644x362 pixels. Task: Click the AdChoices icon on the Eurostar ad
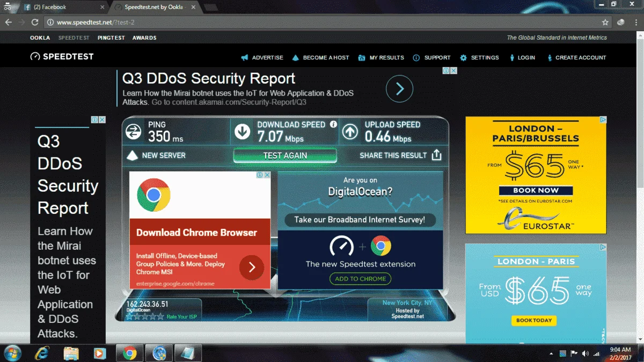[x=603, y=120]
